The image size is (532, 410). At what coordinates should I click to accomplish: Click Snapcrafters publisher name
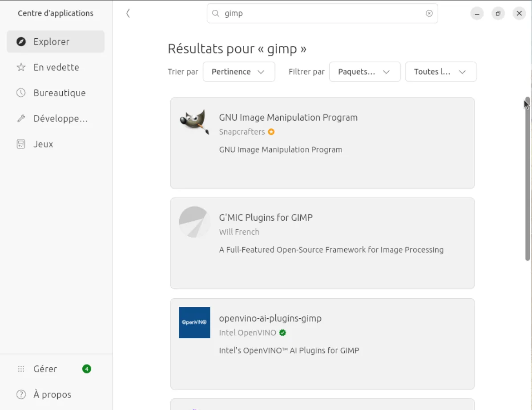click(x=242, y=132)
